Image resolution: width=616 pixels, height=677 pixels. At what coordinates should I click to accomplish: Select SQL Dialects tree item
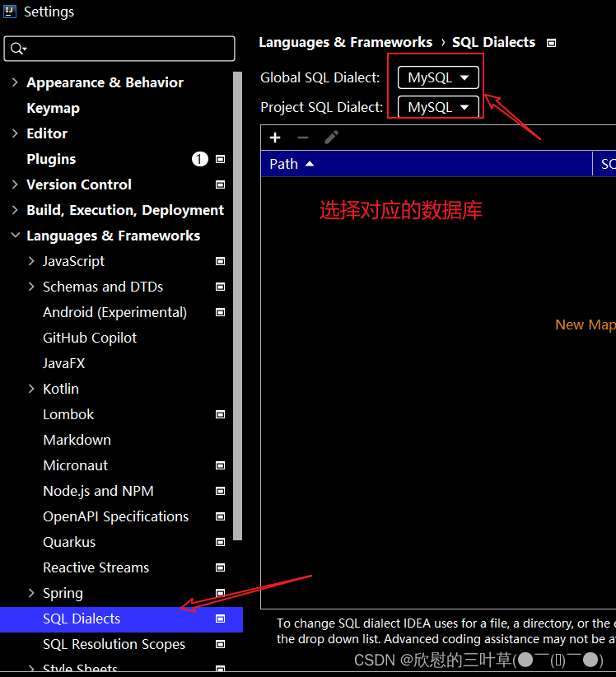coord(121,619)
